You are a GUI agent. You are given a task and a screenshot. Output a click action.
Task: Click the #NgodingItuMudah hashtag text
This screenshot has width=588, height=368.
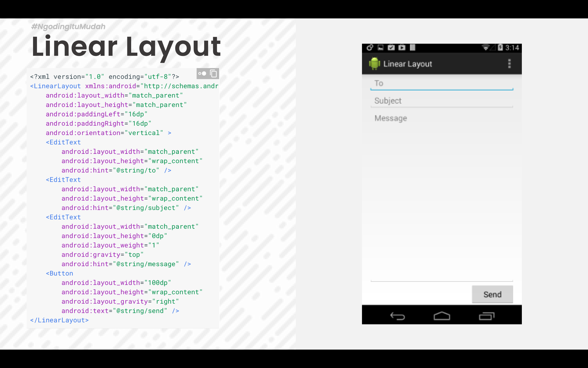tap(68, 26)
